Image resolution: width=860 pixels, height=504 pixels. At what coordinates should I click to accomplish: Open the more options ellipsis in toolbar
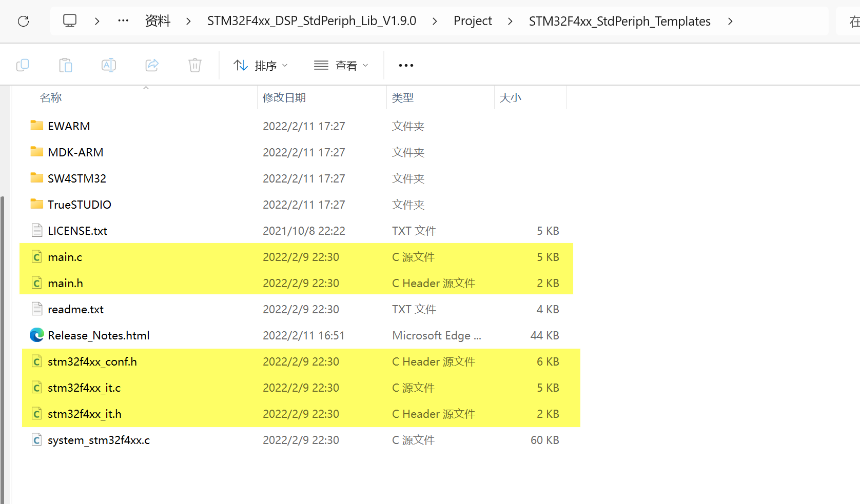click(x=406, y=65)
